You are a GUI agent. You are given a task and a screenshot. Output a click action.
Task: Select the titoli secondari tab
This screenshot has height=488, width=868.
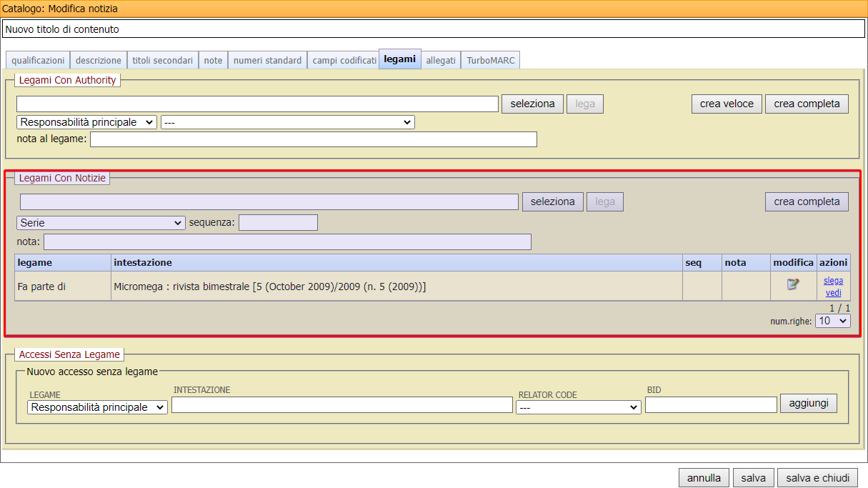click(x=163, y=61)
